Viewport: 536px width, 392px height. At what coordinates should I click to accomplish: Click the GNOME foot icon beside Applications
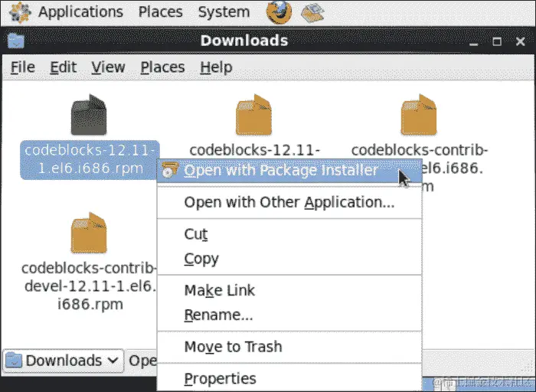pyautogui.click(x=20, y=13)
